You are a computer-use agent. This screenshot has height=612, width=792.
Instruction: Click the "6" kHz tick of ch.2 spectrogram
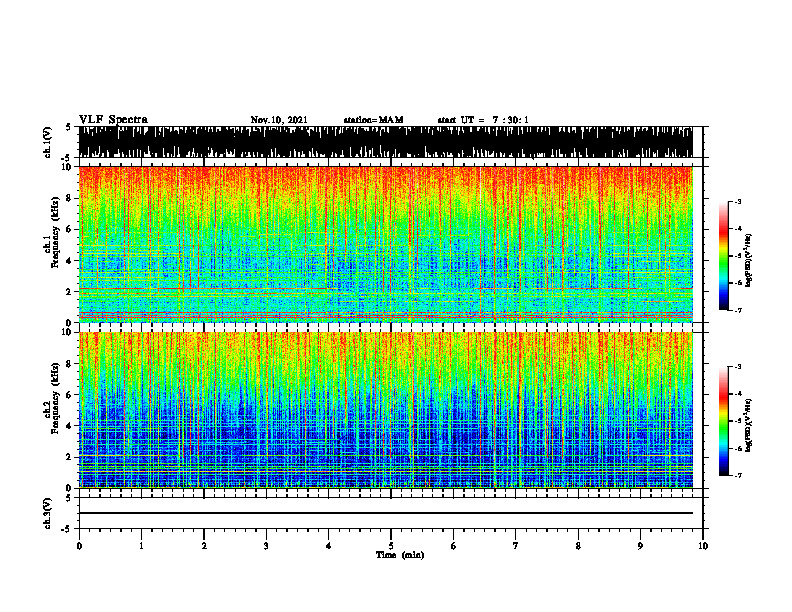point(69,395)
